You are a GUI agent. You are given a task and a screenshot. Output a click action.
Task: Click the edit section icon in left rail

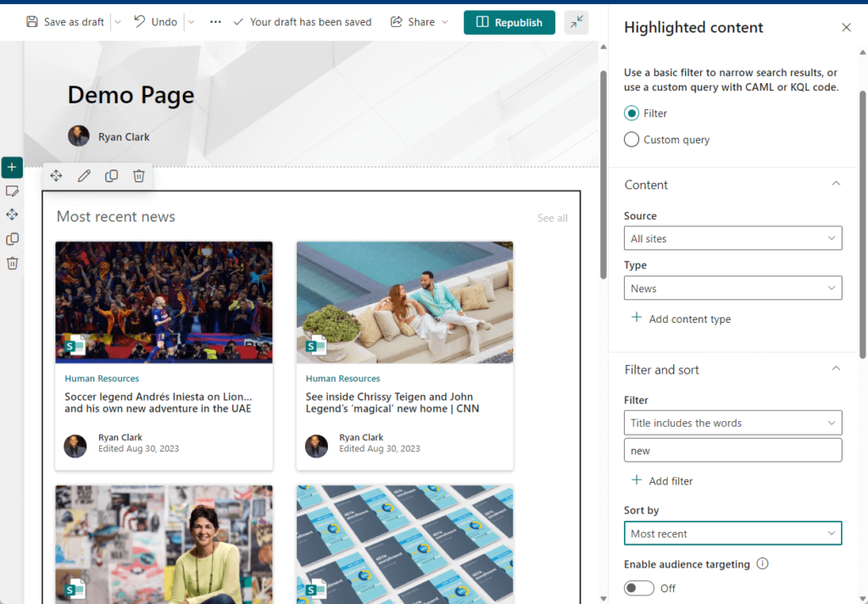(x=12, y=191)
